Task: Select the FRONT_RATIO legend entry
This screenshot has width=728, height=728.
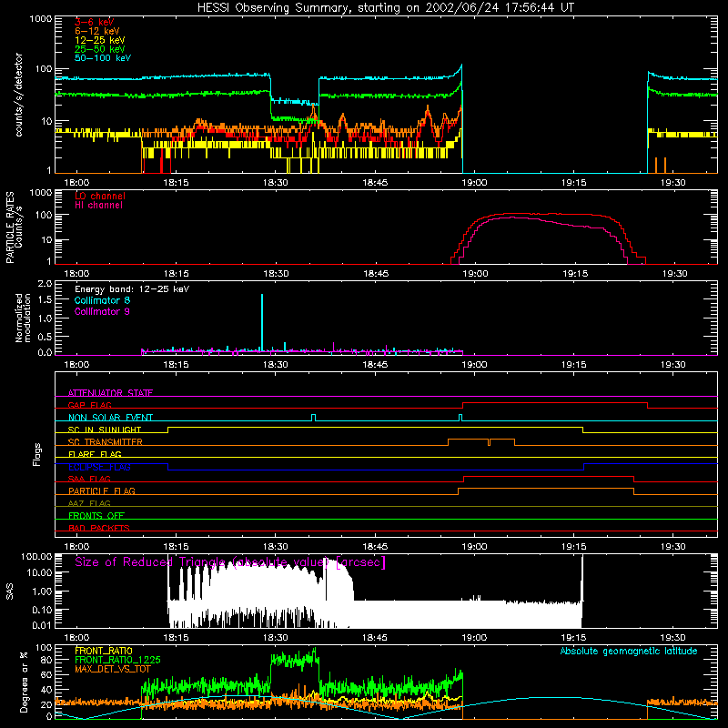Action: 104,651
